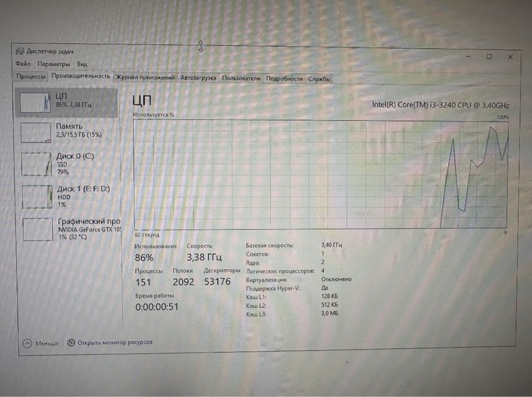Open the Вид menu
The width and height of the screenshot is (532, 397).
click(x=82, y=64)
